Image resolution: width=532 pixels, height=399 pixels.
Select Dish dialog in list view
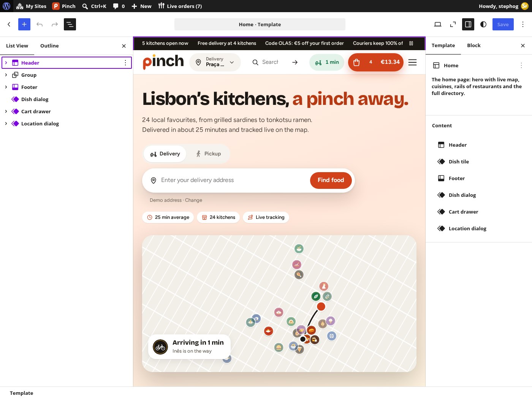click(x=35, y=99)
